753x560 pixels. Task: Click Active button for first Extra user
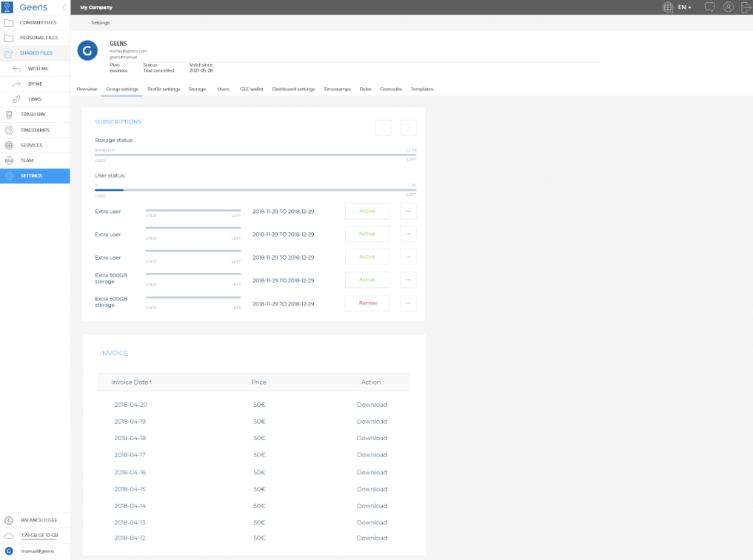(x=367, y=211)
